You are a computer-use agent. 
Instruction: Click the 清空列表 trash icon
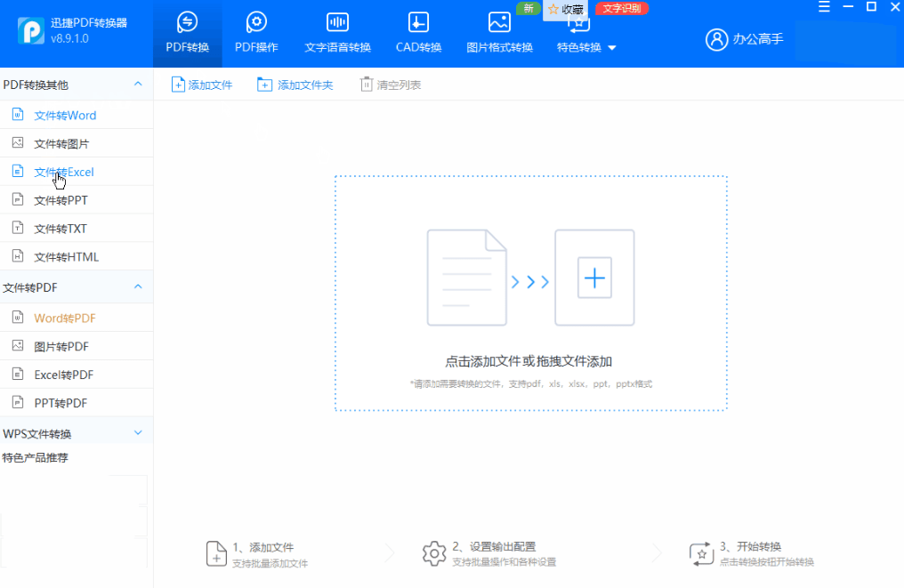[366, 85]
